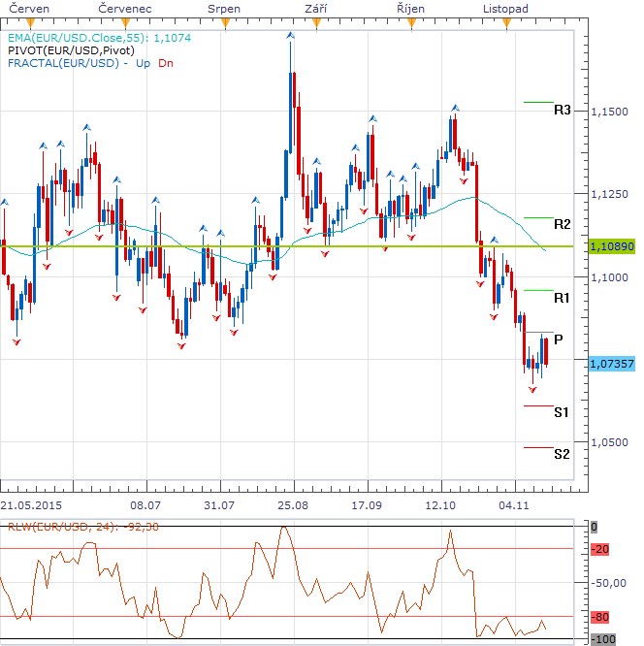Click the green 1,10890 price level tag
Image resolution: width=644 pixels, height=646 pixels.
pos(612,246)
